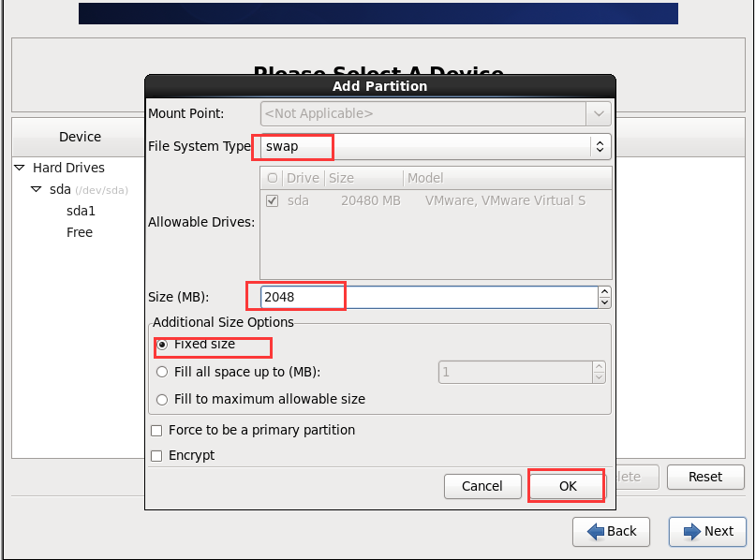Click the Model column header
The image size is (756, 560).
(x=508, y=178)
